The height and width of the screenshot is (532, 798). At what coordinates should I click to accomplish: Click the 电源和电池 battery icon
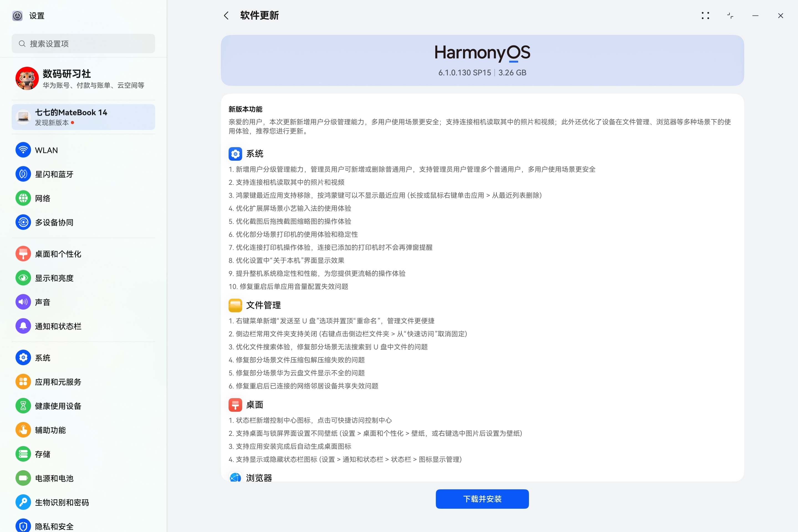[x=23, y=478]
